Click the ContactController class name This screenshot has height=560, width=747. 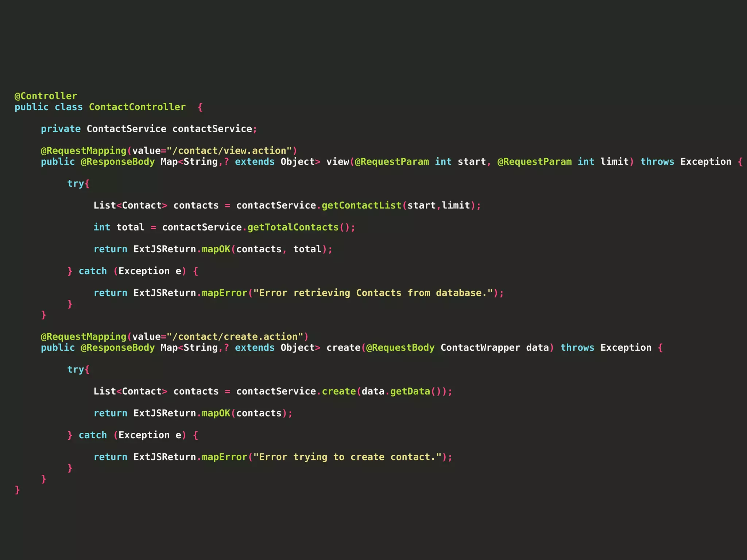(x=137, y=107)
